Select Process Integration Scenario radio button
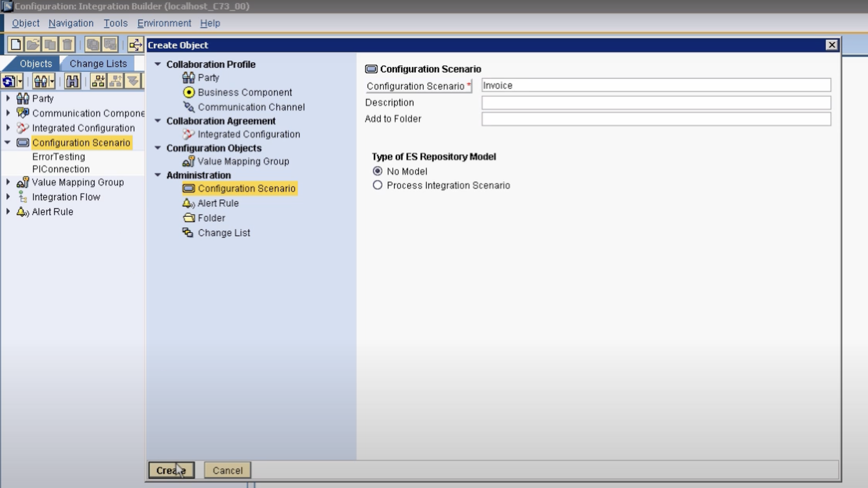Viewport: 868px width, 488px height. 377,185
